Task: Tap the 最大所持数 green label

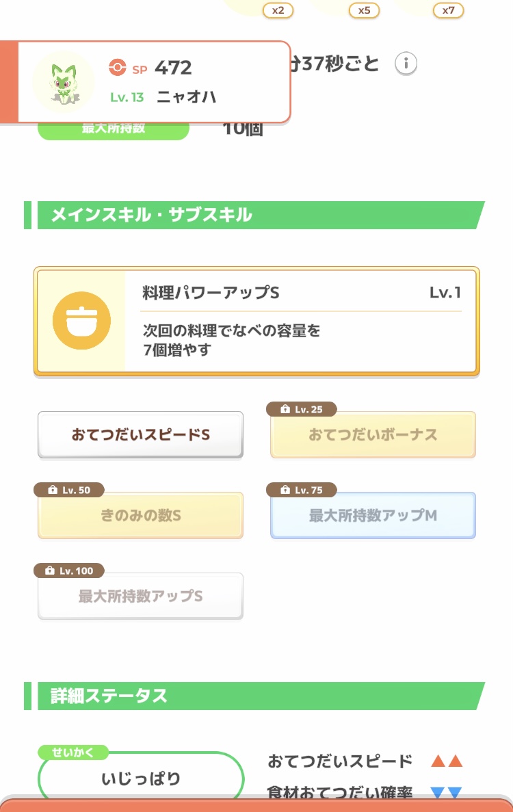Action: [x=114, y=129]
